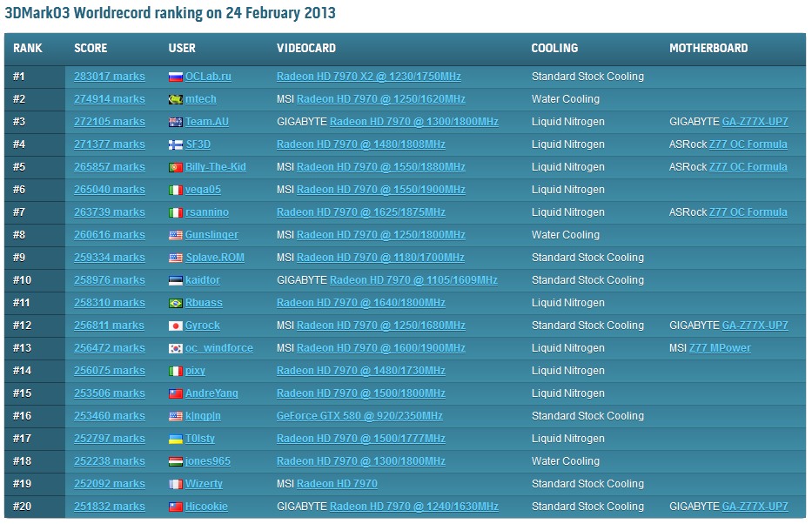Click the flag icon next to mtech

[176, 99]
